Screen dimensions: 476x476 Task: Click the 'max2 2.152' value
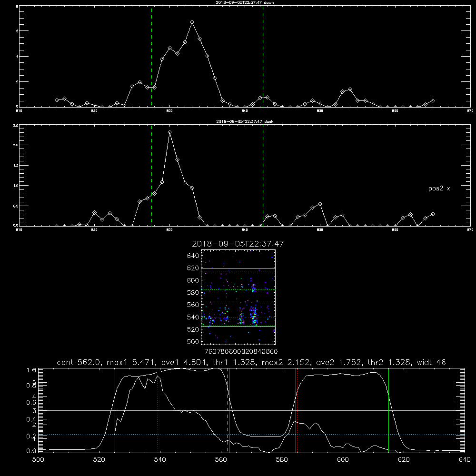click(x=286, y=362)
